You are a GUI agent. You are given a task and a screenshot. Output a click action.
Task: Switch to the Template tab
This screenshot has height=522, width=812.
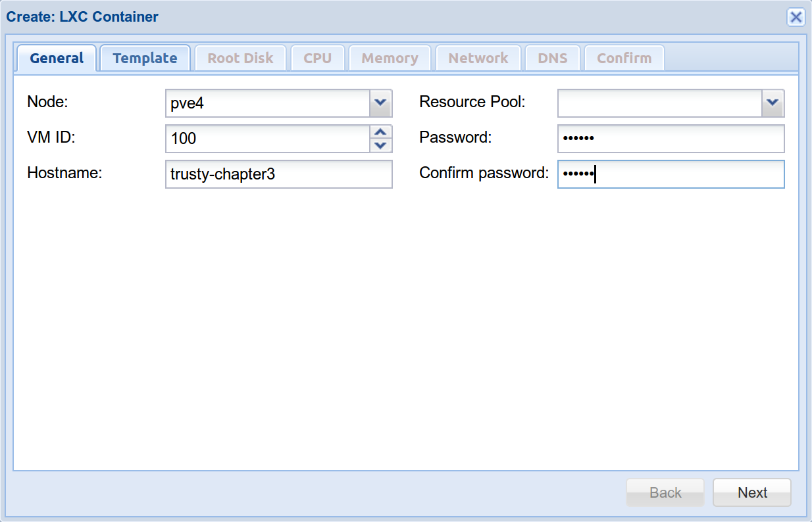tap(145, 58)
